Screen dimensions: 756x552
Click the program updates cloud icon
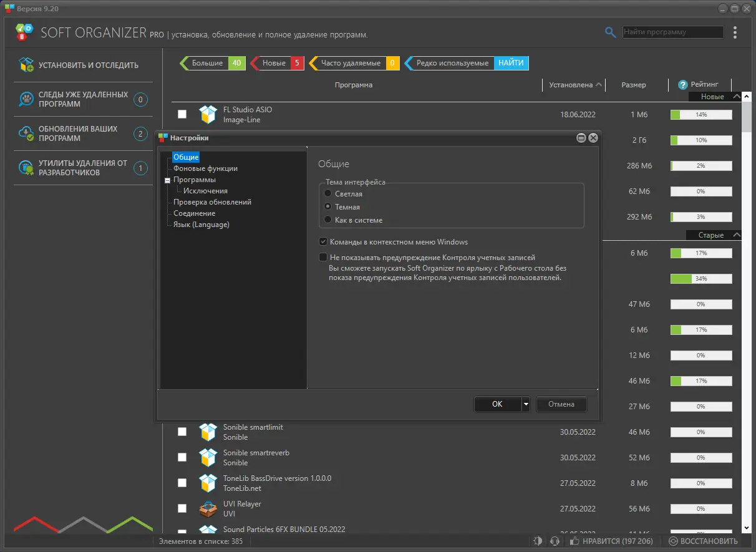pos(26,133)
